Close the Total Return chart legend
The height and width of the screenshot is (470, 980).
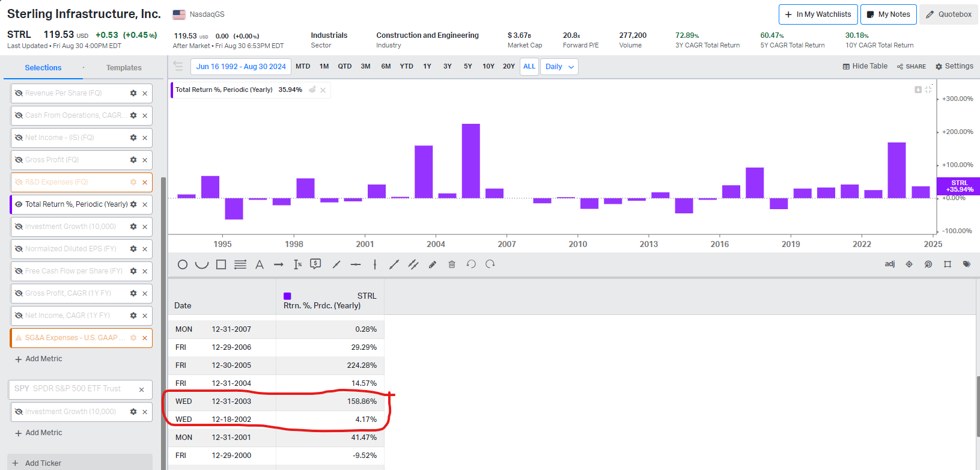click(x=323, y=90)
